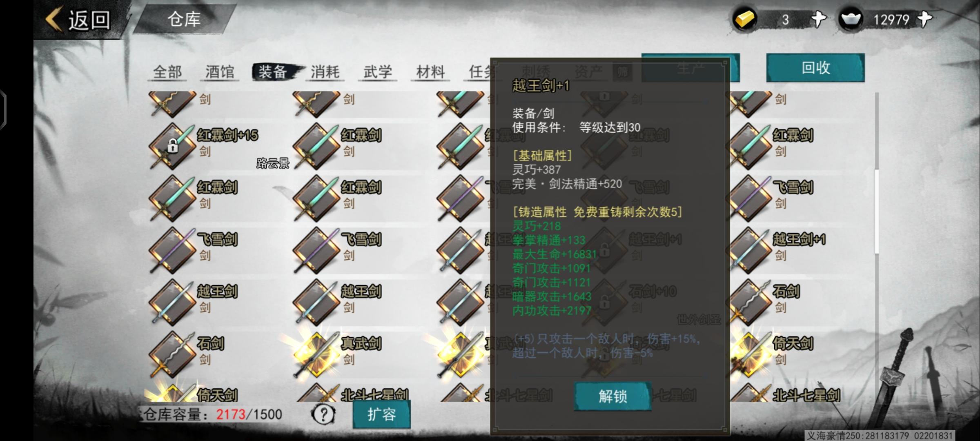Open the 材料 materials tab

click(430, 72)
